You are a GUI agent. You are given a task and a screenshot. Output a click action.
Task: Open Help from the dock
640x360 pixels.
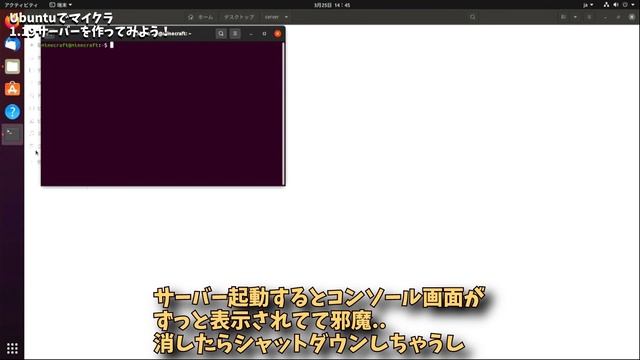[x=12, y=111]
